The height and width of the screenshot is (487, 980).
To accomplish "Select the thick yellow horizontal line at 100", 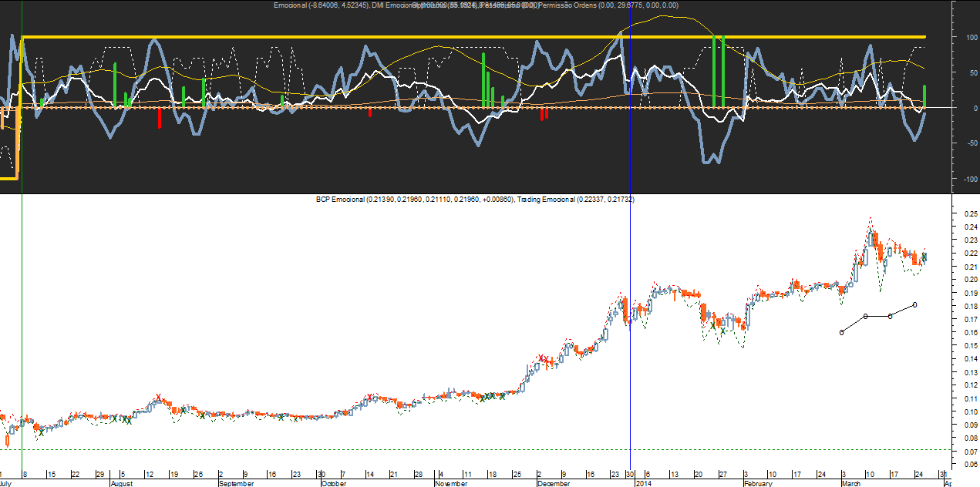I will click(x=463, y=37).
